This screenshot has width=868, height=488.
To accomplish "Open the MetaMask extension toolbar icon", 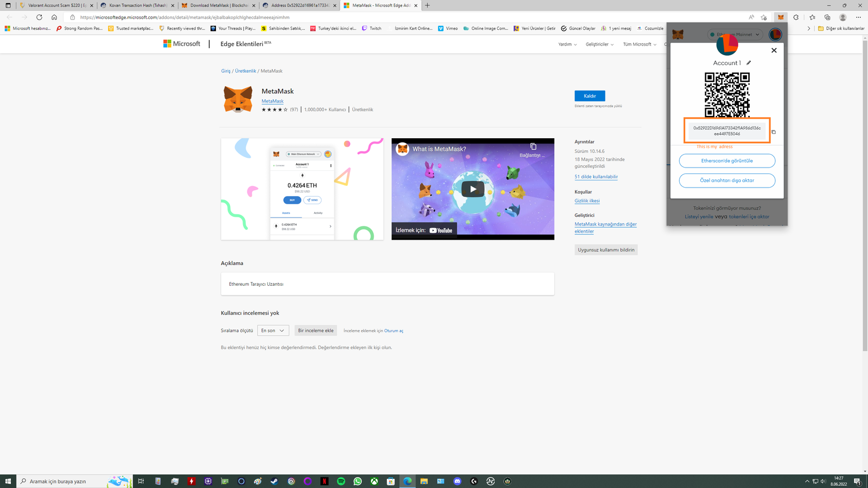I will (781, 17).
